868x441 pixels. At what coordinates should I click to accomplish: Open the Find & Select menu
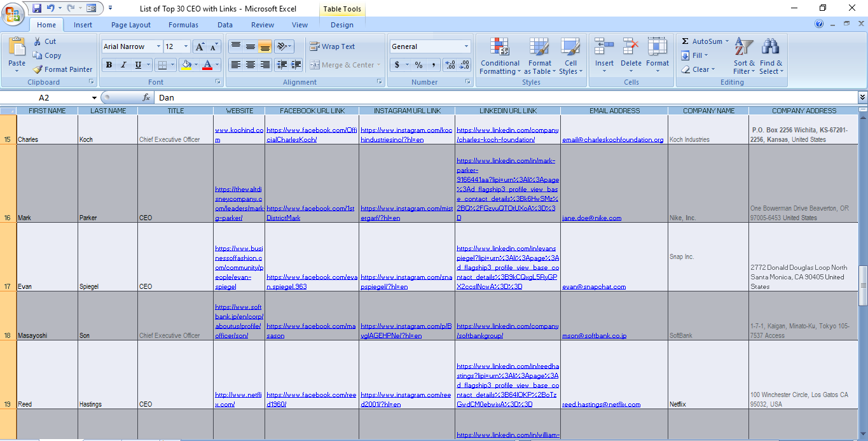click(x=771, y=56)
